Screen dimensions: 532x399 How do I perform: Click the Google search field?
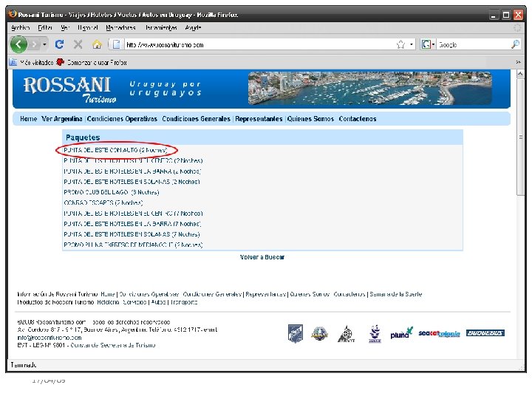coord(473,44)
